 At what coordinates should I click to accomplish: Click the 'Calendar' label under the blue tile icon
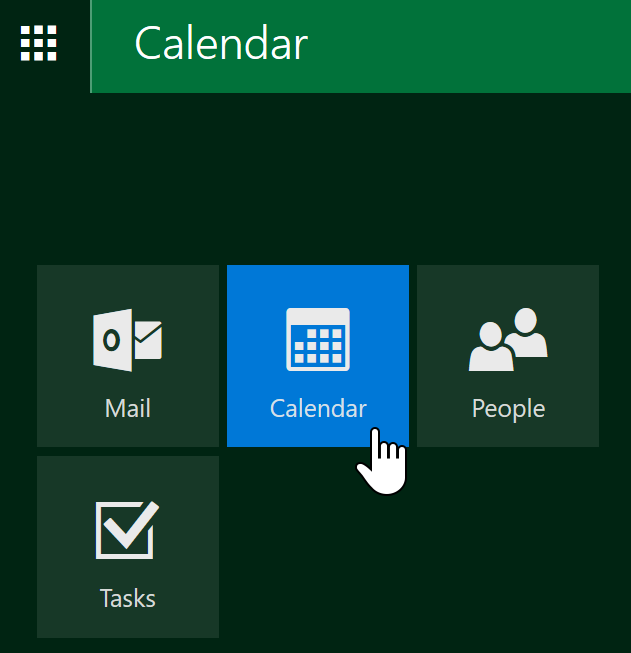tap(318, 409)
